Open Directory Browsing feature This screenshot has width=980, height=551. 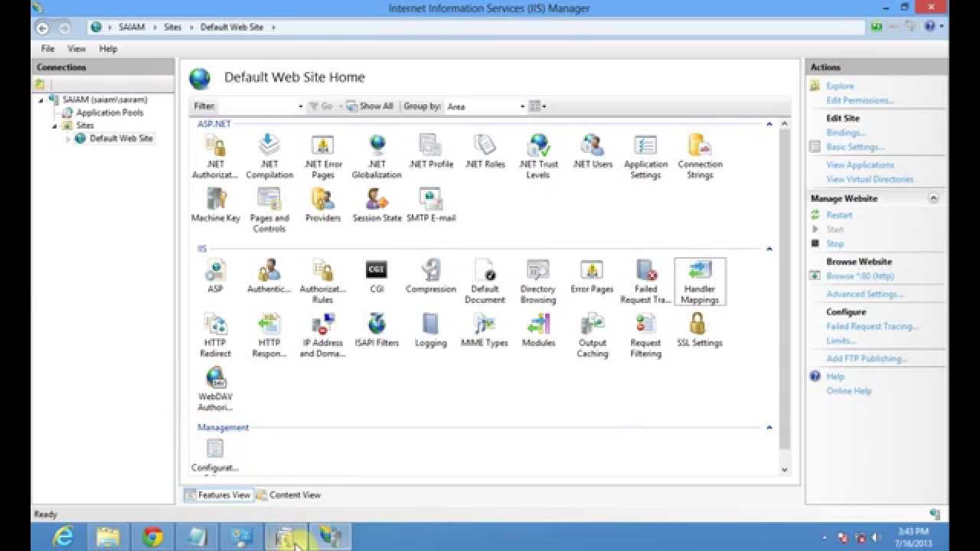(538, 281)
